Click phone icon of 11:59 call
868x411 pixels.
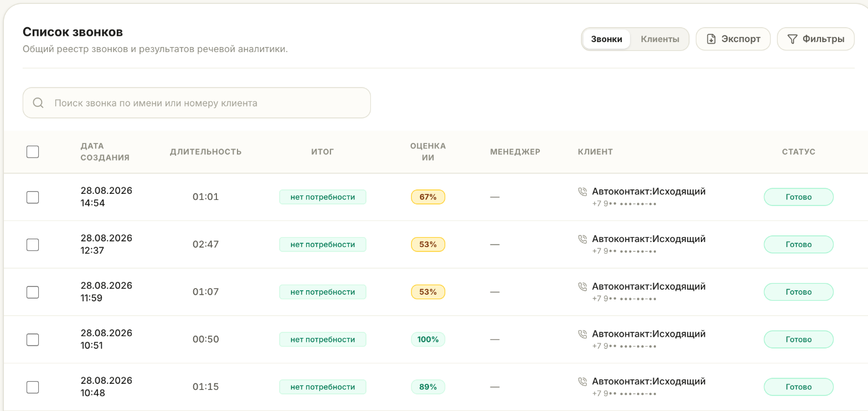(x=582, y=287)
